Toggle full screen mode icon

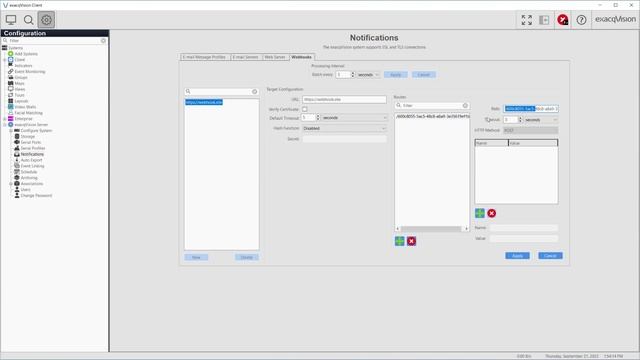click(527, 20)
